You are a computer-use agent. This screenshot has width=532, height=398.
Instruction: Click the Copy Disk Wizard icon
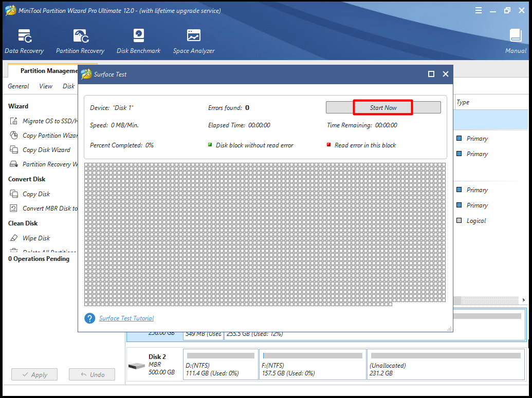click(13, 149)
